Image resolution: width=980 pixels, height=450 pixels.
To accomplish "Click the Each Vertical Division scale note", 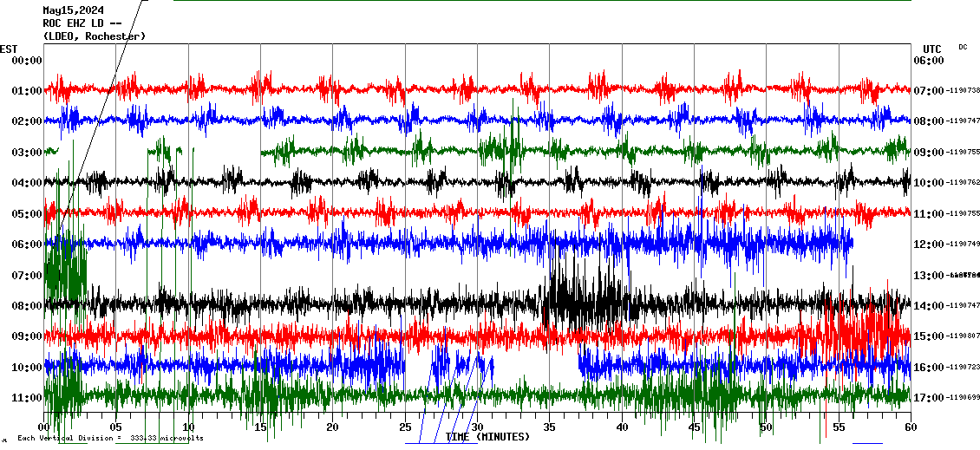I will [110, 439].
